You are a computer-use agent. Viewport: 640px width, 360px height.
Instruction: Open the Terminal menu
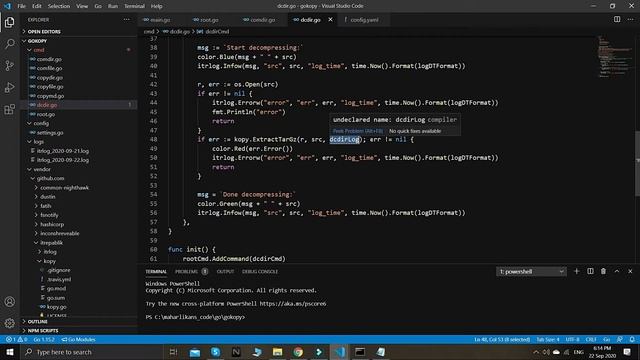tap(134, 6)
